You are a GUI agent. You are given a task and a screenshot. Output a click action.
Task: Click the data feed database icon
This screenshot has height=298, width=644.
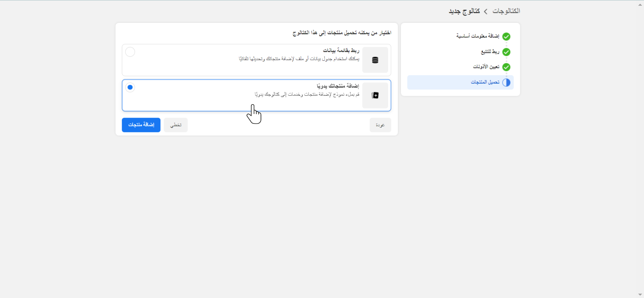tap(375, 60)
